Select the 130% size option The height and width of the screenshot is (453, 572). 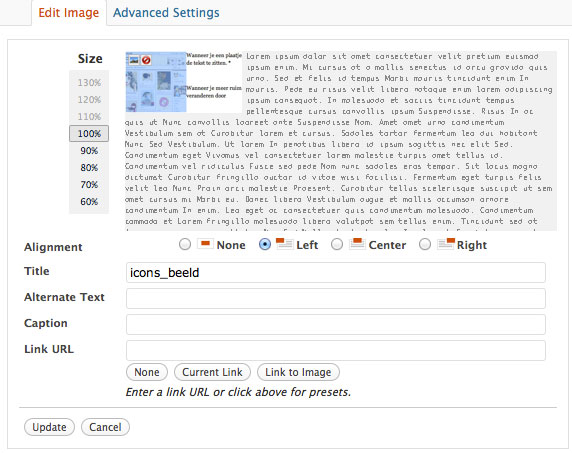(x=89, y=83)
